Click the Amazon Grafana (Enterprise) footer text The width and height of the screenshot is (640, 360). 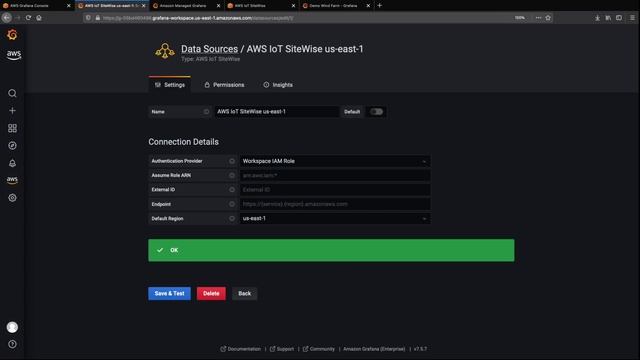(x=374, y=349)
